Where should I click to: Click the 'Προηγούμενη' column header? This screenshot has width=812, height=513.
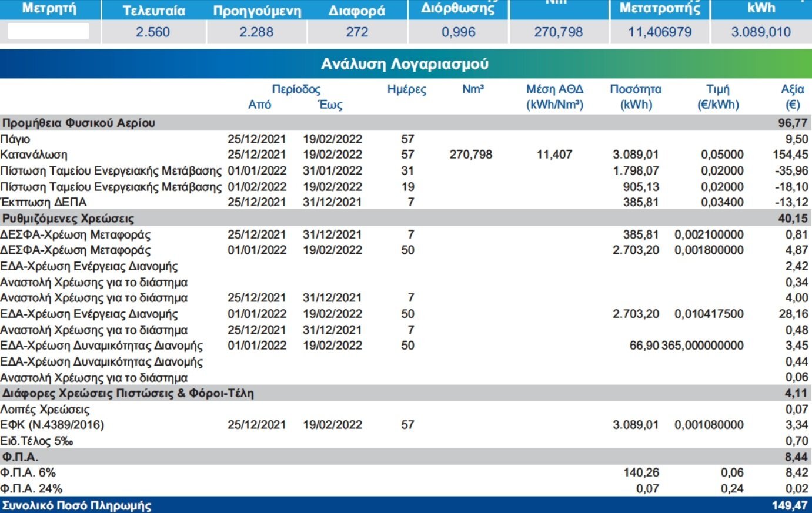(257, 11)
